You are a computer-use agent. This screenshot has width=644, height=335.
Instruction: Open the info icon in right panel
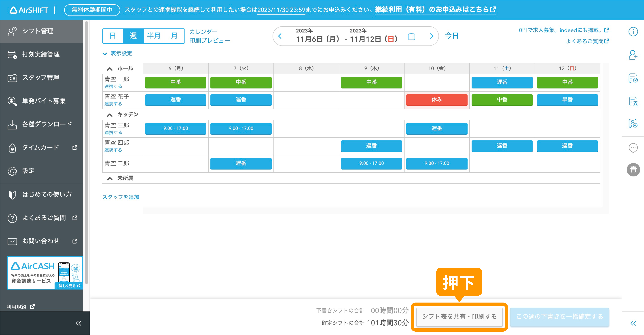(x=633, y=31)
